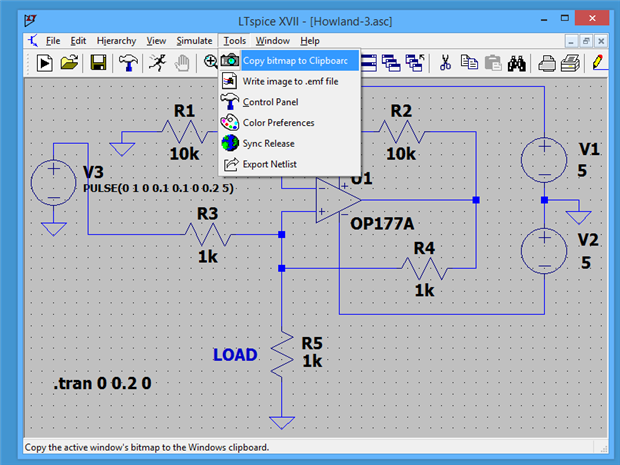Expand the Hierarchy menu

point(117,41)
